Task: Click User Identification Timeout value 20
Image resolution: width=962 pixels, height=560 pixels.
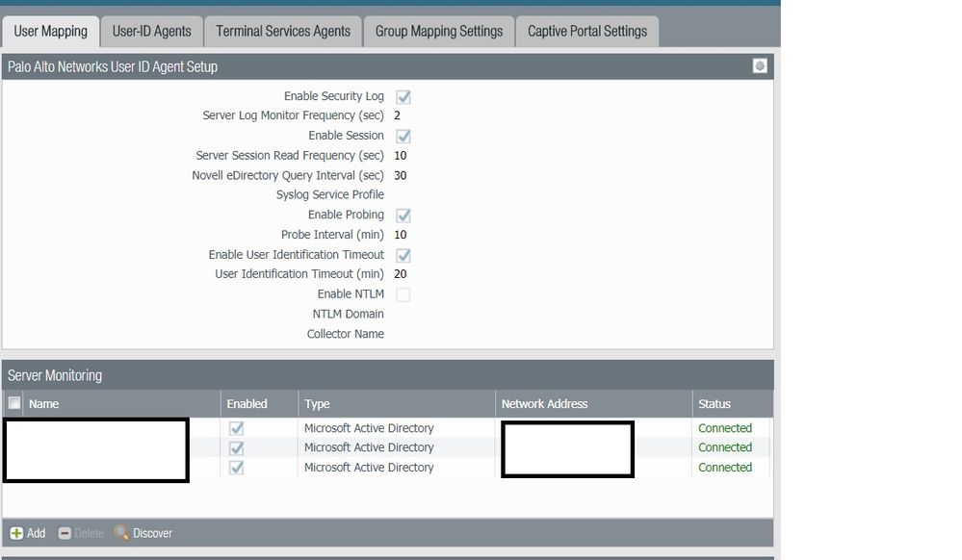Action: (x=400, y=273)
